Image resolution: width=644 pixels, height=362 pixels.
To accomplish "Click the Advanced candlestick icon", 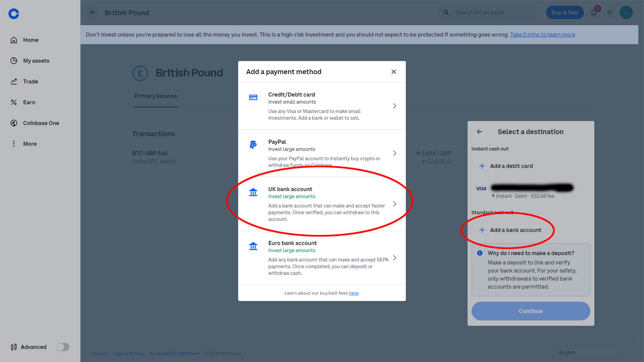I will (x=14, y=347).
